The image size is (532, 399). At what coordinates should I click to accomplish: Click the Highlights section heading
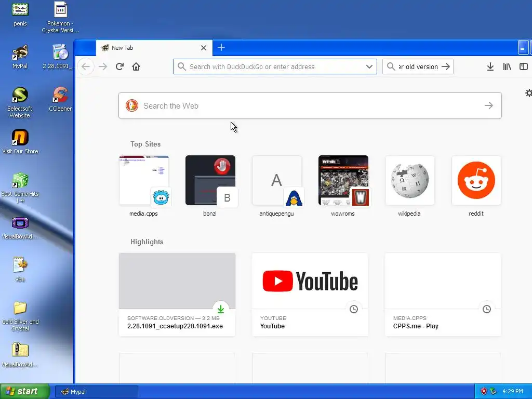pyautogui.click(x=147, y=242)
